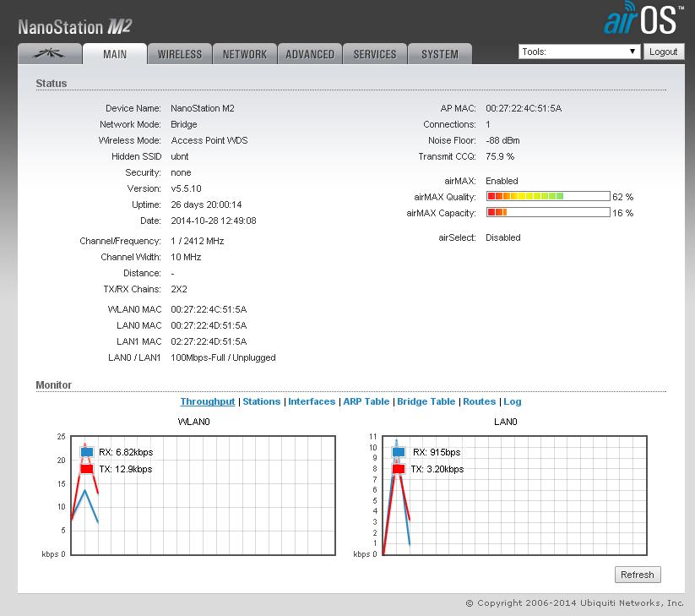Click the LAN1 MAC value 02:27:22:4D:51:5A
This screenshot has width=695, height=616.
point(209,341)
